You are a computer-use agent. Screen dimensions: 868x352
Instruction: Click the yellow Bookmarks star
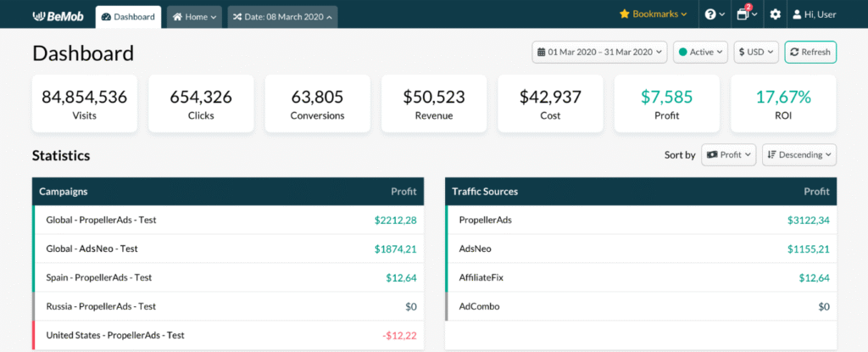tap(625, 15)
